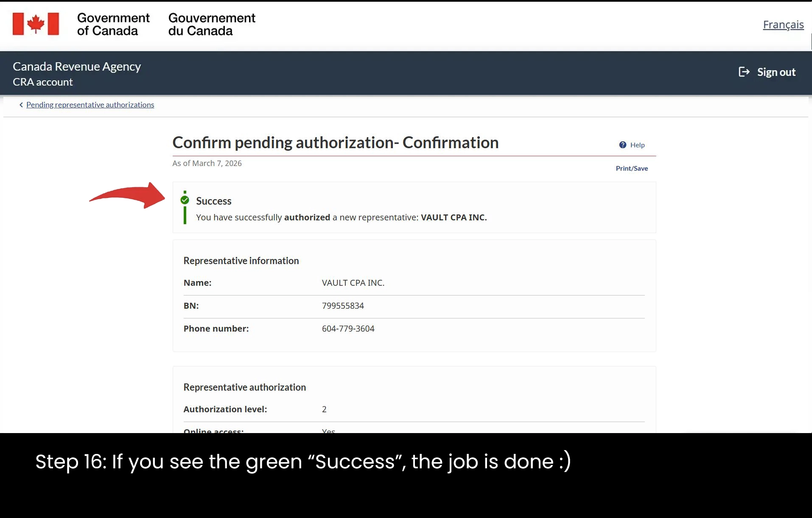
Task: Click the 'As of March 7, 2026' date
Action: coord(207,163)
